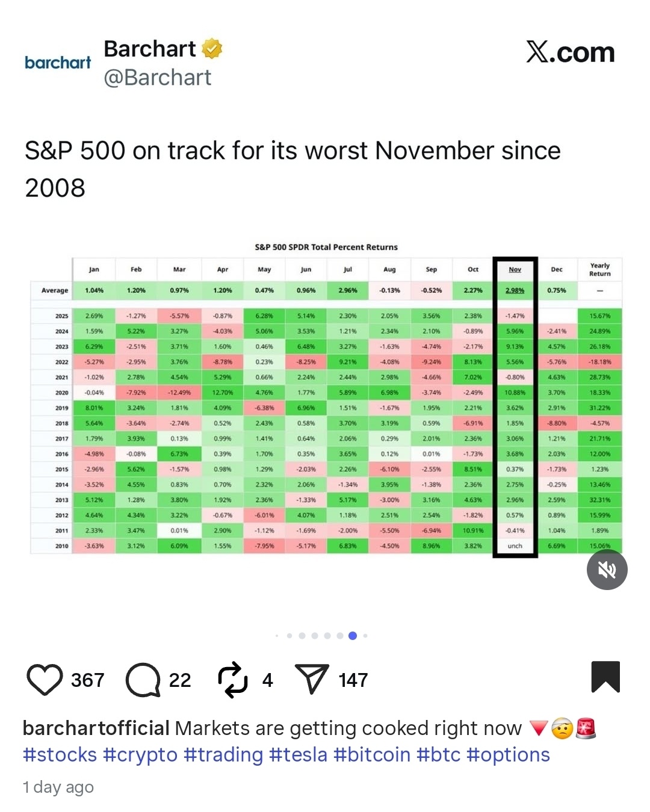Open the #crypto hashtag
The width and height of the screenshot is (650, 812).
[x=140, y=755]
